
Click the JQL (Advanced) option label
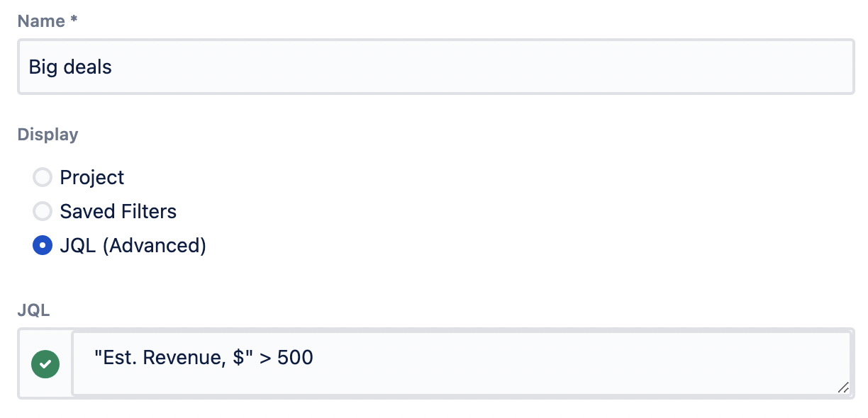pyautogui.click(x=133, y=246)
